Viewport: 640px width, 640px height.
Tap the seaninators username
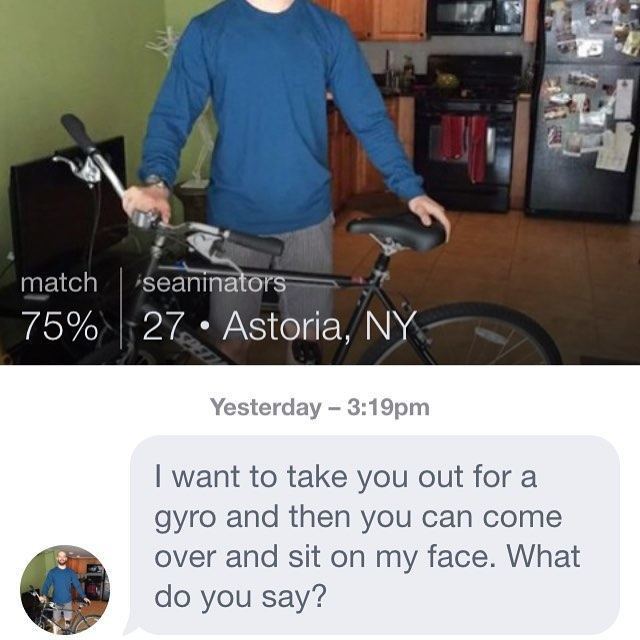coord(214,282)
